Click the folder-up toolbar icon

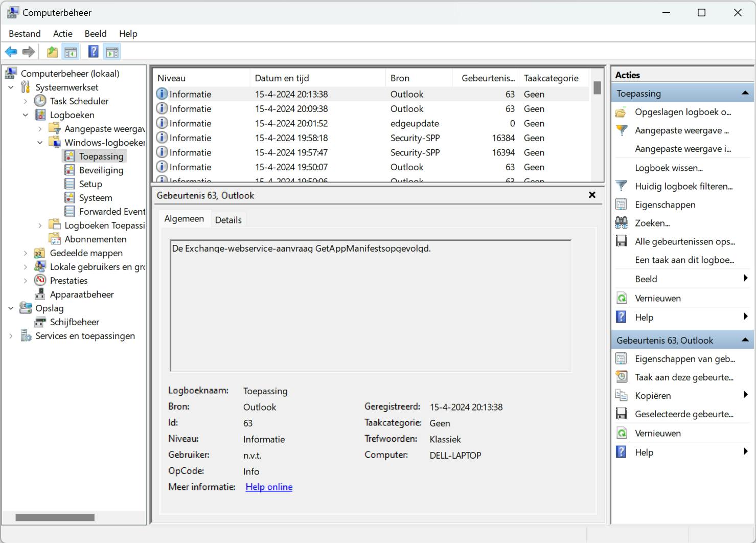(x=52, y=52)
